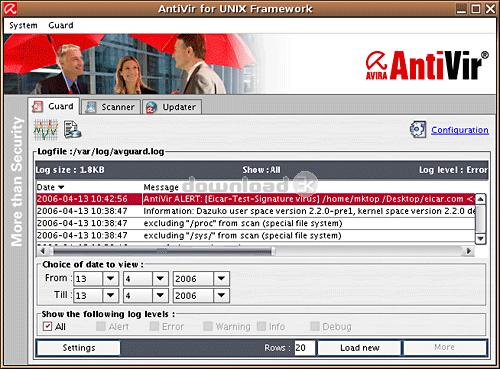Screen dimensions: 500x369
Task: Click the Guard tab icon
Action: pyautogui.click(x=37, y=107)
